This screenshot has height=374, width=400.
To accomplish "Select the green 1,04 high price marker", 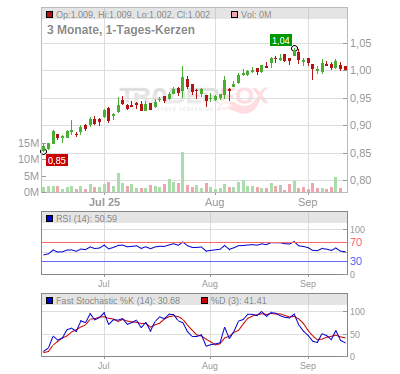I will click(281, 40).
